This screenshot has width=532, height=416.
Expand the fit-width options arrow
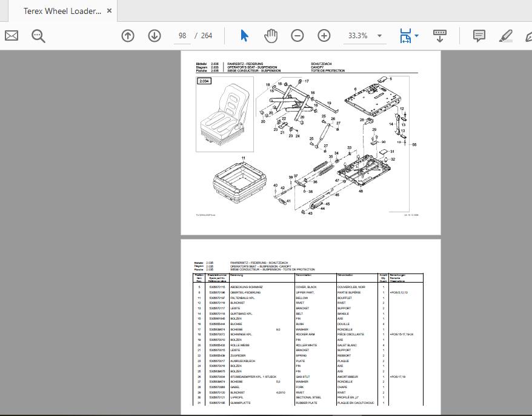(x=416, y=36)
